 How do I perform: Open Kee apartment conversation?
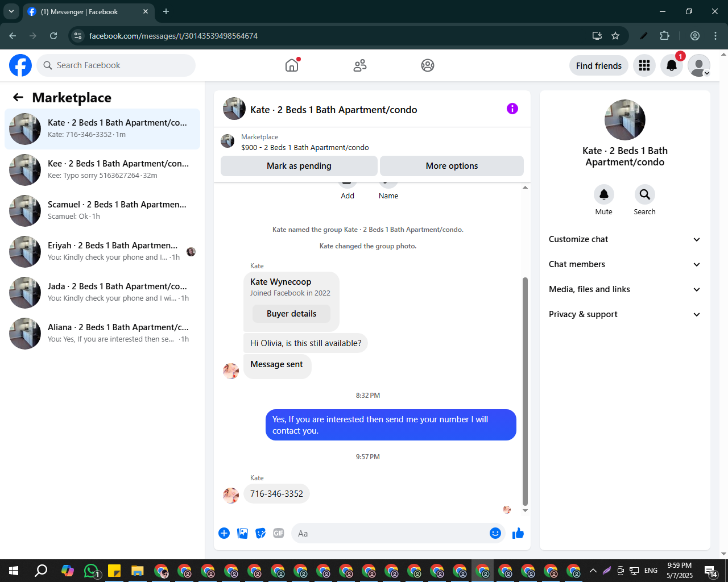click(102, 170)
